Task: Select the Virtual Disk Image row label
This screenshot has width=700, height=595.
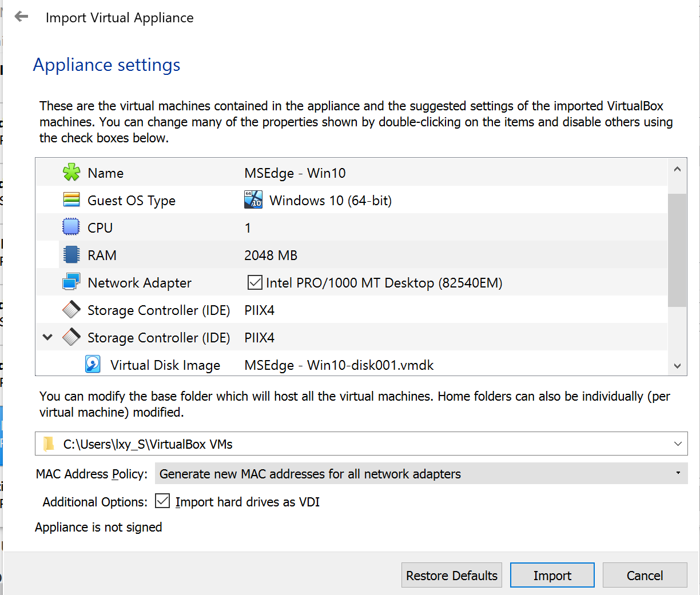Action: (x=165, y=365)
